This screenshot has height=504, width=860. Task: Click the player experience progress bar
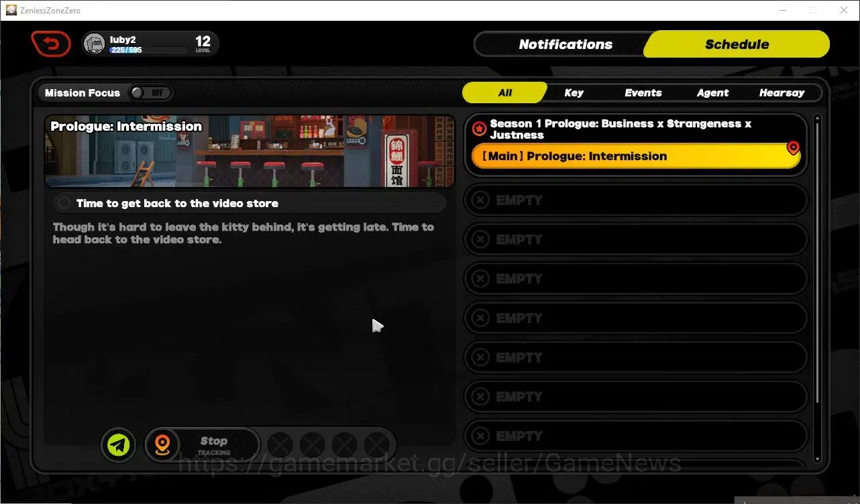148,50
